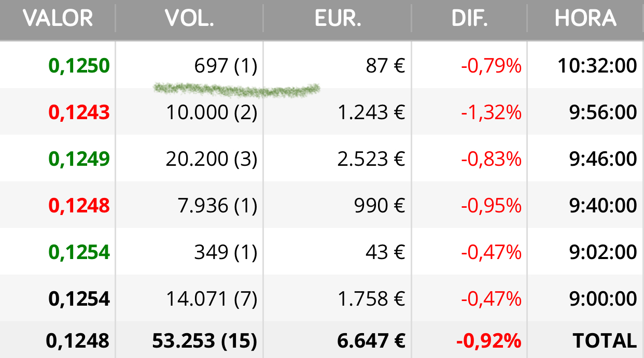
Task: Click the green 0,1250 value
Action: tap(79, 66)
